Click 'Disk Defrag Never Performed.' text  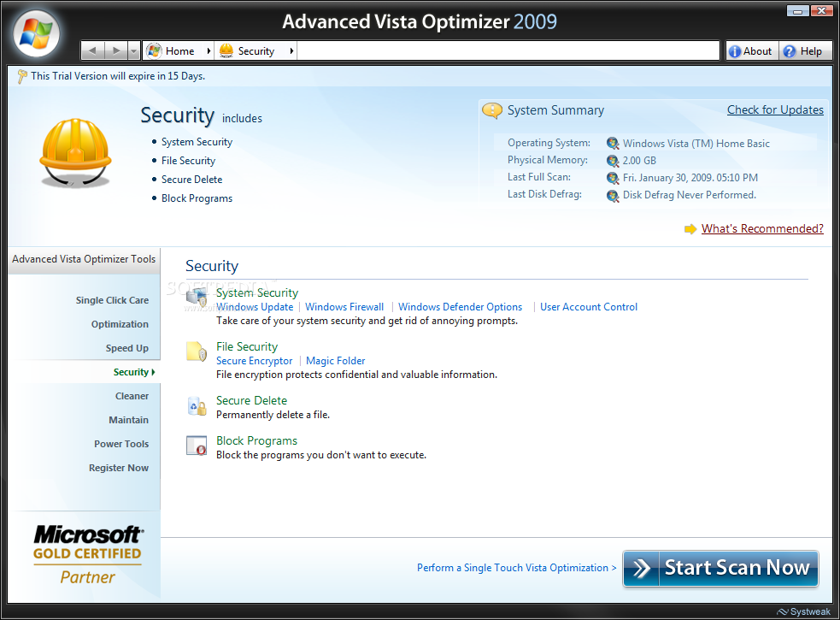pos(690,195)
